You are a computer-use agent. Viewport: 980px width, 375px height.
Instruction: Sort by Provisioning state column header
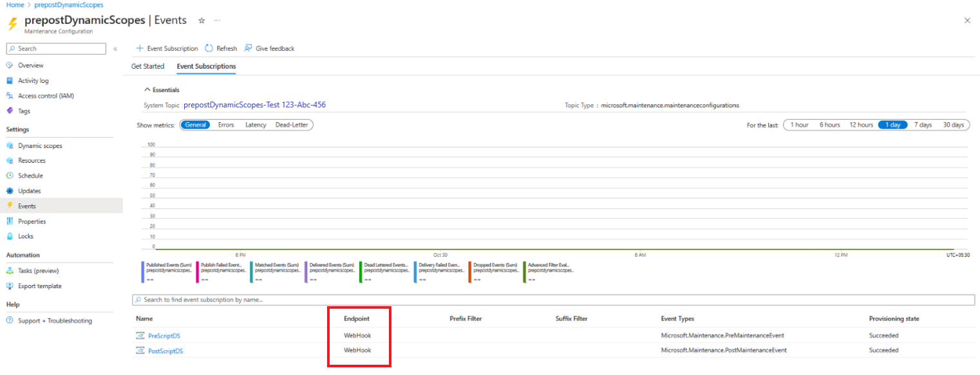[x=894, y=319]
